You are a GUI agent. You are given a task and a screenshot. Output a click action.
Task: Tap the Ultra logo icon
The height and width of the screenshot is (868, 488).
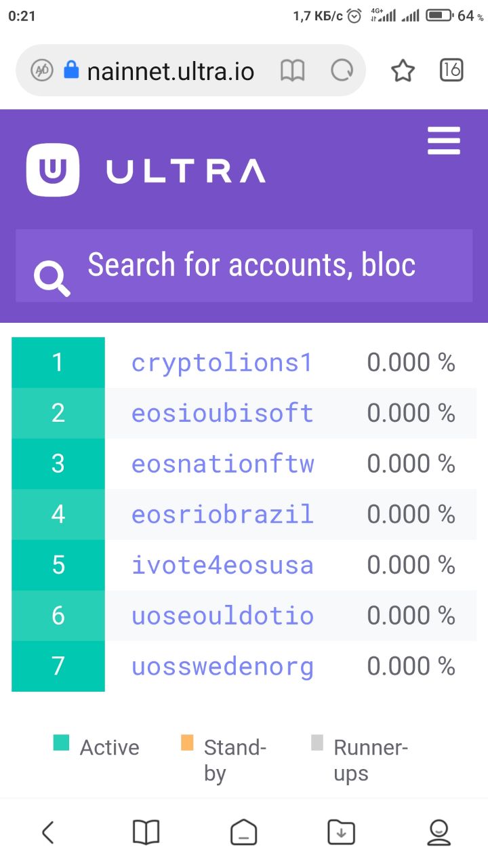(x=53, y=170)
